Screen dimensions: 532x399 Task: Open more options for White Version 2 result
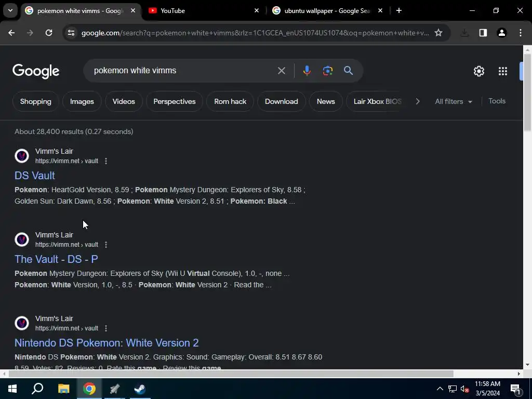(x=106, y=328)
